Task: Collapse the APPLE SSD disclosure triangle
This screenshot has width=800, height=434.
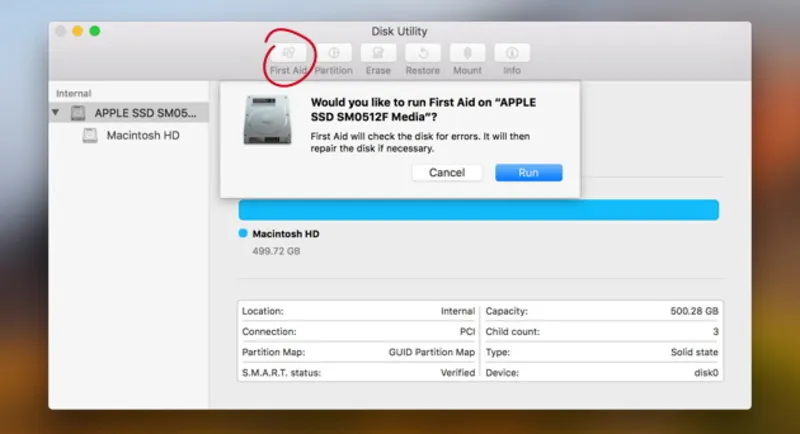Action: click(55, 112)
